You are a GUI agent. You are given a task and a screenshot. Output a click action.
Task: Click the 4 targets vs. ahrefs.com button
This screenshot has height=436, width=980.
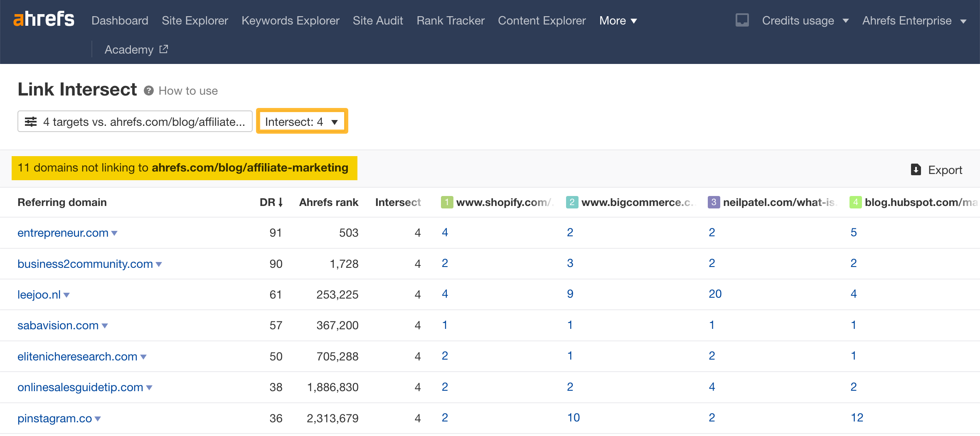coord(135,121)
